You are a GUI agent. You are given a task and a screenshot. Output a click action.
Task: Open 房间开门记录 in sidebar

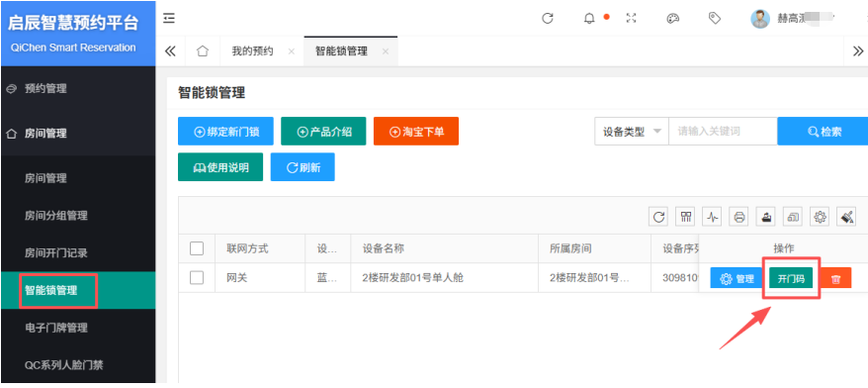78,253
